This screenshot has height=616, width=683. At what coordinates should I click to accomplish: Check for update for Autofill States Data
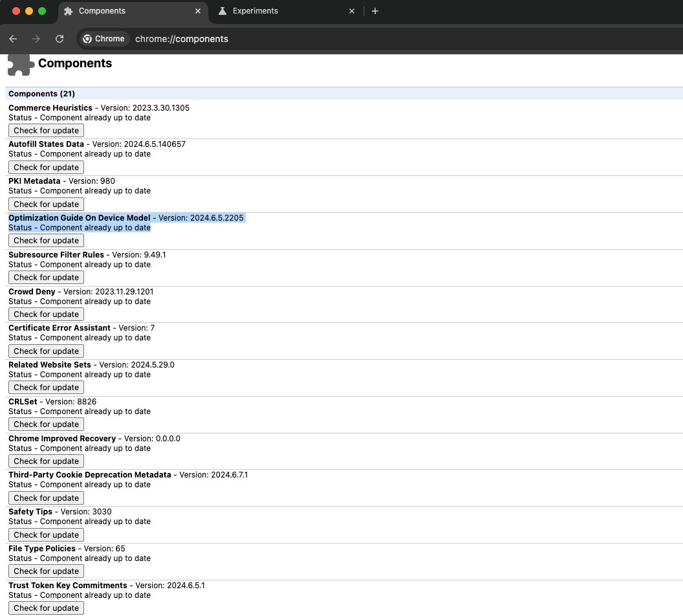point(46,168)
